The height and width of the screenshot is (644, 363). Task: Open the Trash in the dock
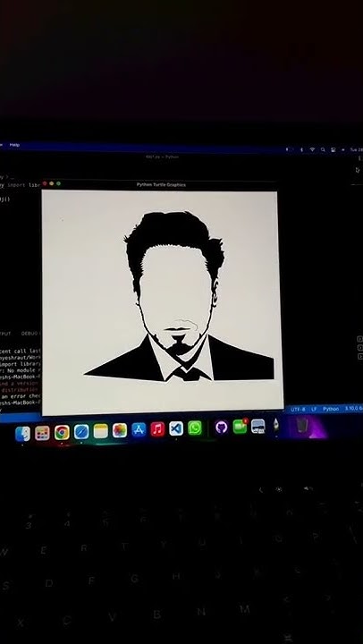pyautogui.click(x=302, y=425)
